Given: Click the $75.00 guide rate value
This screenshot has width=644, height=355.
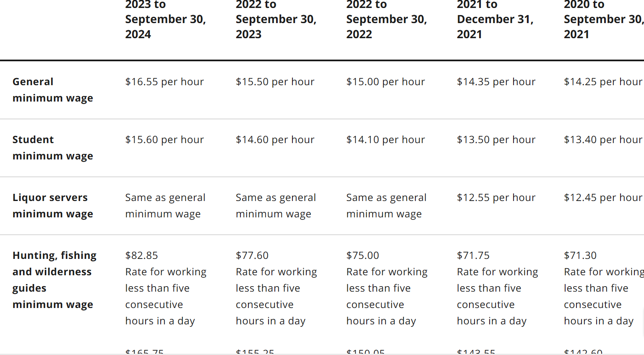Looking at the screenshot, I should click(x=362, y=256).
